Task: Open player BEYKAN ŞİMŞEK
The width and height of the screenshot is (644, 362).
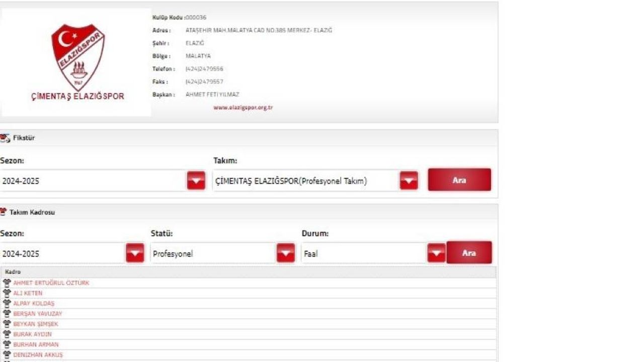Action: [36, 324]
